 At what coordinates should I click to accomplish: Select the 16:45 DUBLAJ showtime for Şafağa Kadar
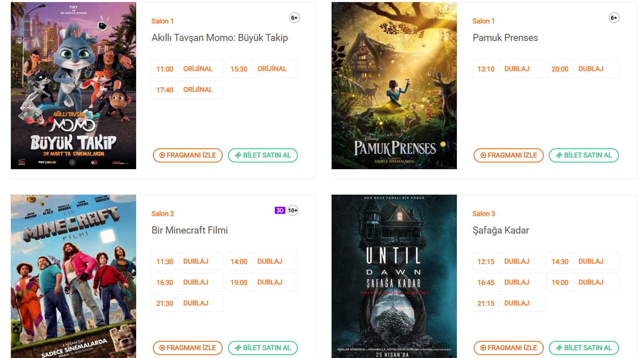508,282
